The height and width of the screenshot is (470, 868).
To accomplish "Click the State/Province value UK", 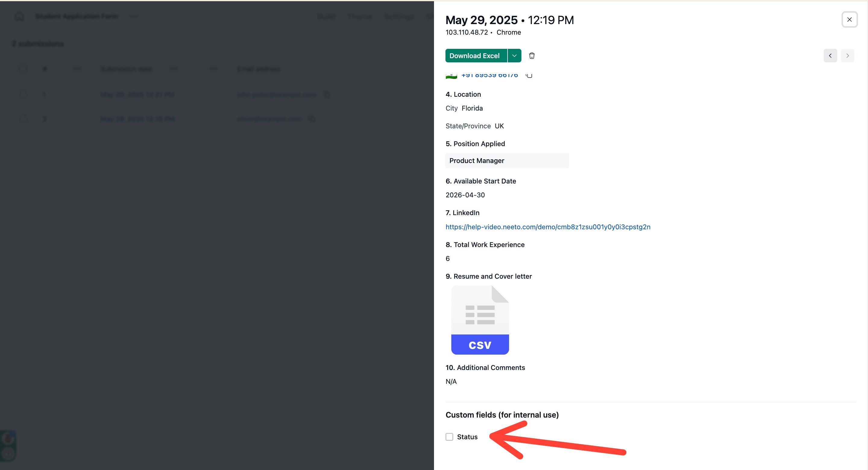I will 499,126.
